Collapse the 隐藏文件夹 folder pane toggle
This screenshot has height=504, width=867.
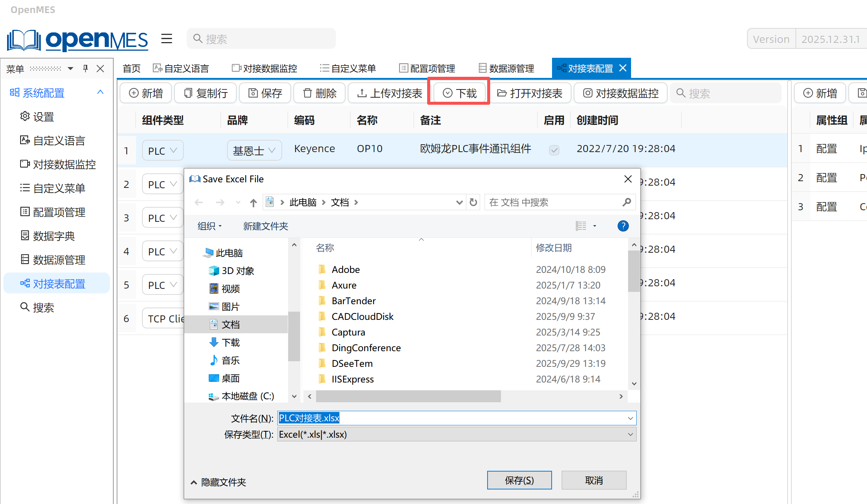[218, 482]
